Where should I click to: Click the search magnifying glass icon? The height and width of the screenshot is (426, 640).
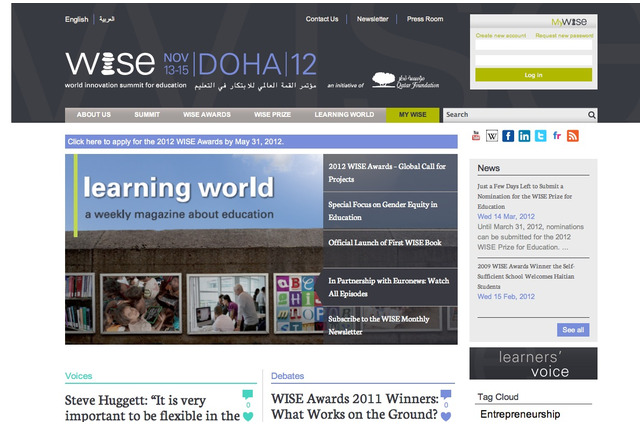point(591,115)
